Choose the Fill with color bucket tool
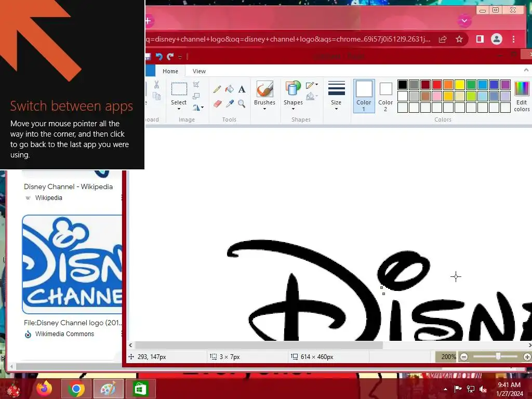The image size is (532, 399). 229,89
